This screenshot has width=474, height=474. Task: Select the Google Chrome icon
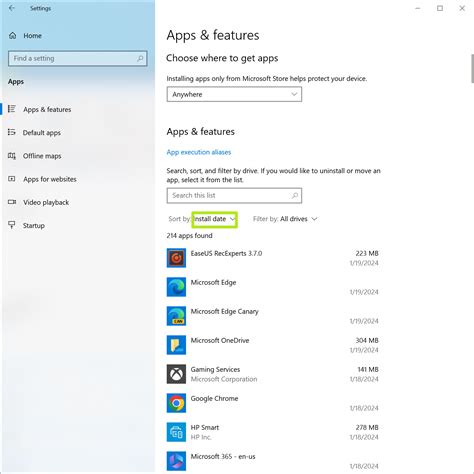pyautogui.click(x=176, y=403)
